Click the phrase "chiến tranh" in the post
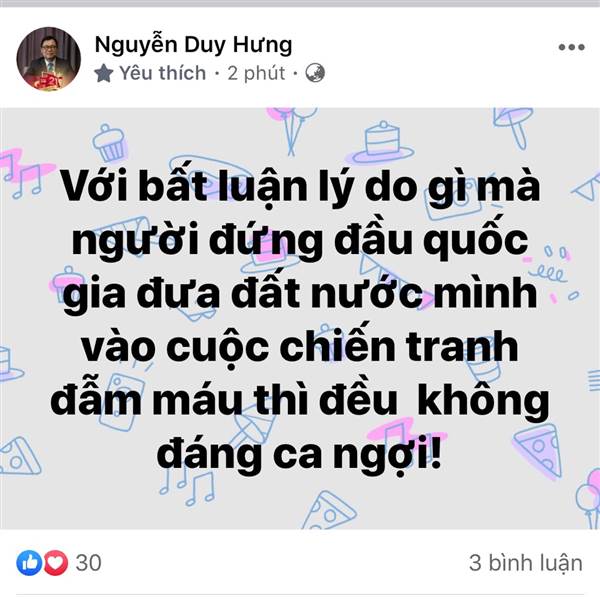The image size is (600, 600). click(399, 348)
